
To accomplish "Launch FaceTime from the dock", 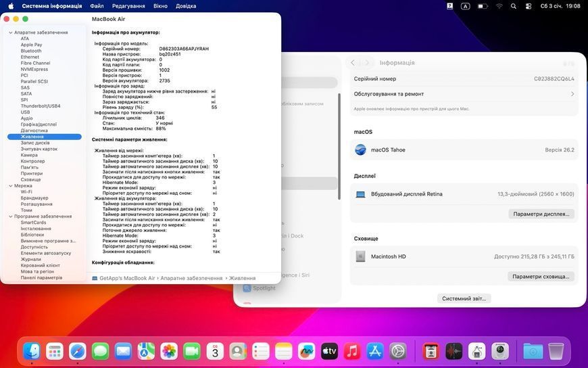I will click(x=192, y=352).
